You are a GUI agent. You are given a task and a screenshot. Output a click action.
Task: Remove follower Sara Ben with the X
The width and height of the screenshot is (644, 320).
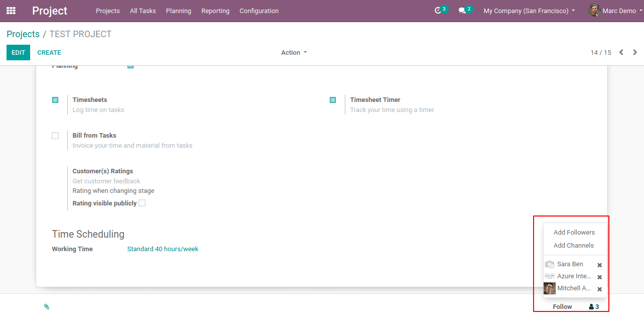[x=599, y=265]
